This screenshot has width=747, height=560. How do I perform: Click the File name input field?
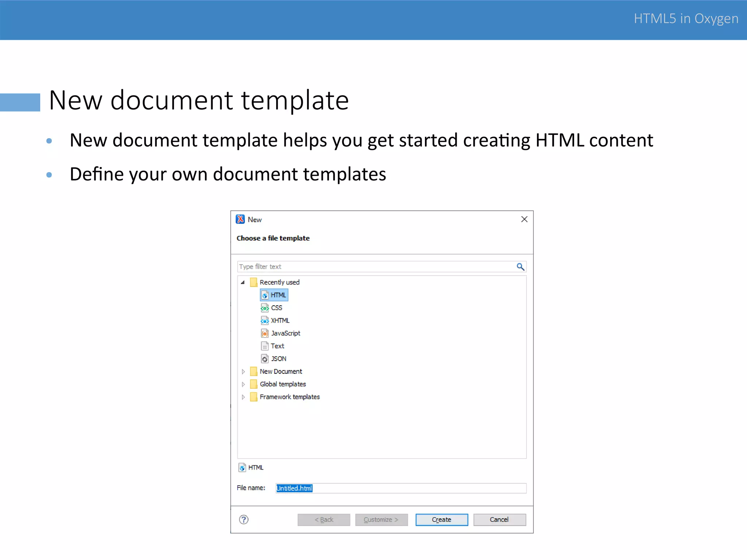pos(401,488)
